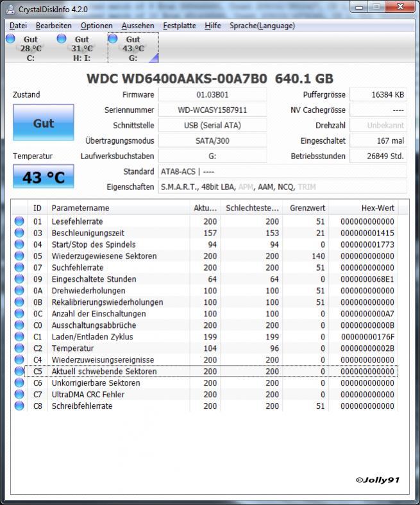Click status orb of Wiederzuweisungsereignisse row
This screenshot has width=420, height=505.
(19, 359)
